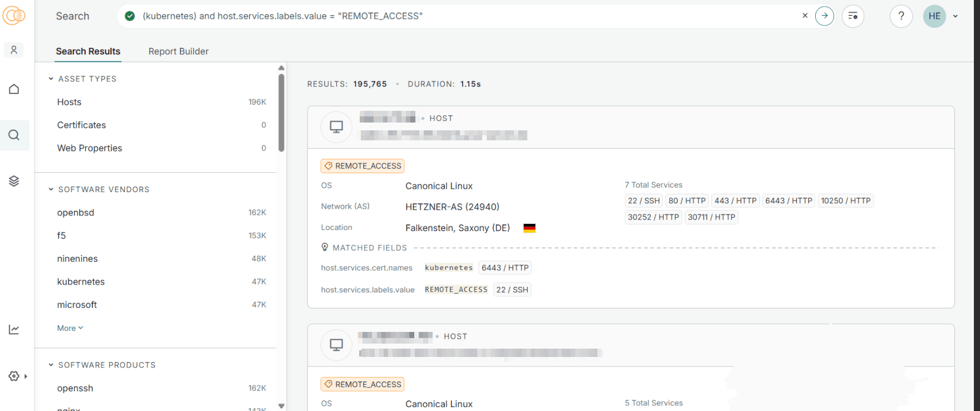Open the help question mark icon
This screenshot has height=411, width=980.
click(901, 16)
